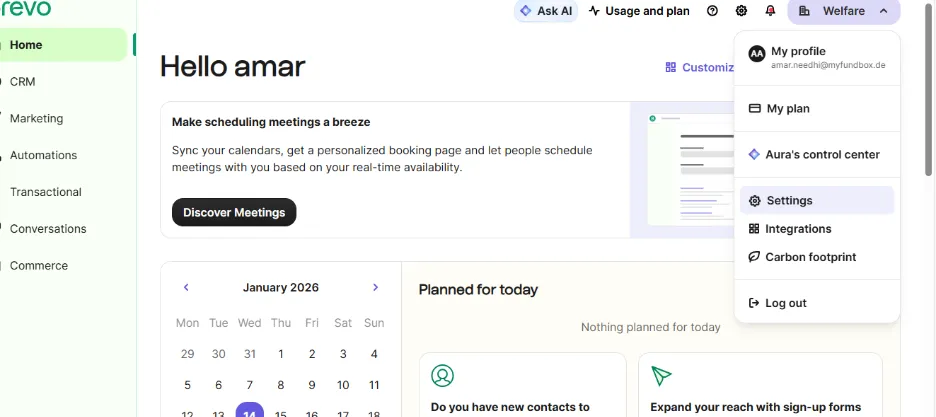Select January 11 in the calendar

click(x=374, y=385)
